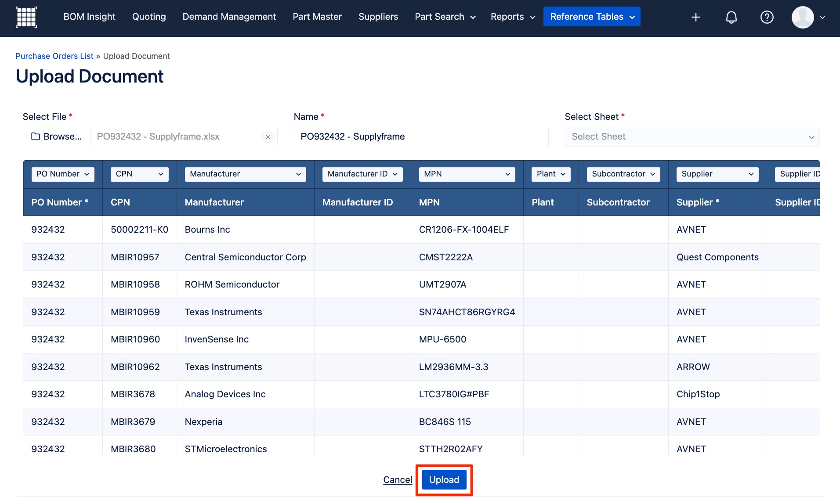Click the plus add icon
This screenshot has height=504, width=840.
695,17
